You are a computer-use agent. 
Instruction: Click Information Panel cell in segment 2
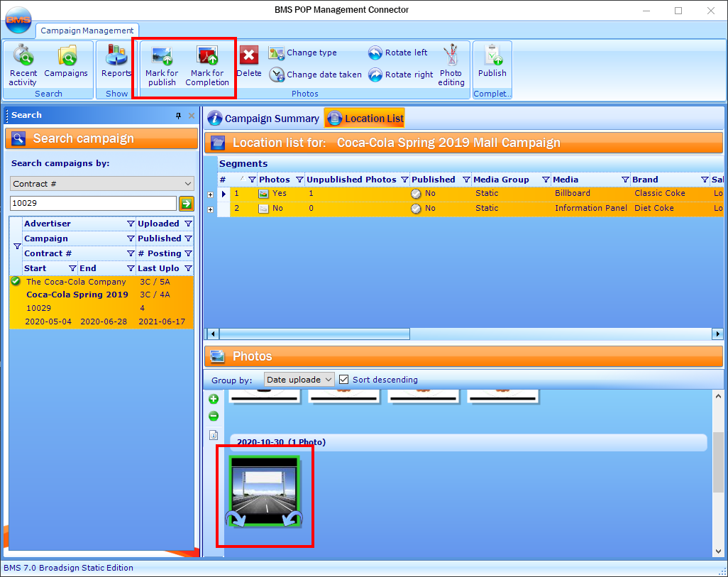click(x=590, y=208)
